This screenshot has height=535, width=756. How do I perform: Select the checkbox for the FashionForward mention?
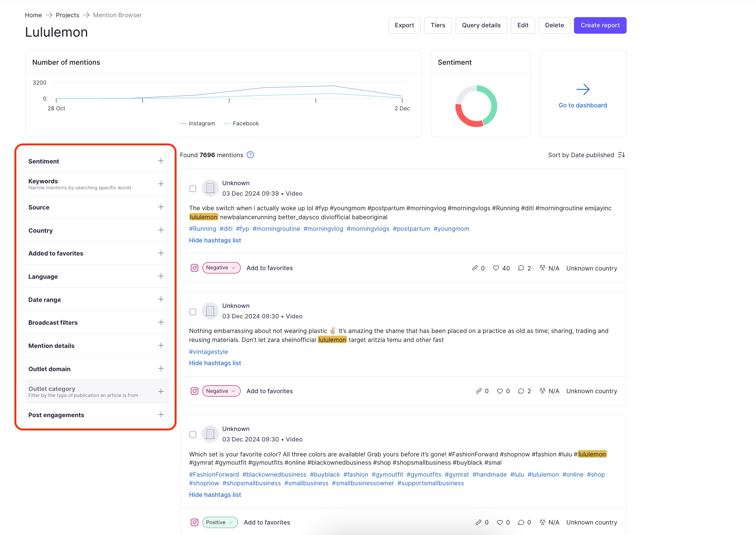pyautogui.click(x=193, y=434)
